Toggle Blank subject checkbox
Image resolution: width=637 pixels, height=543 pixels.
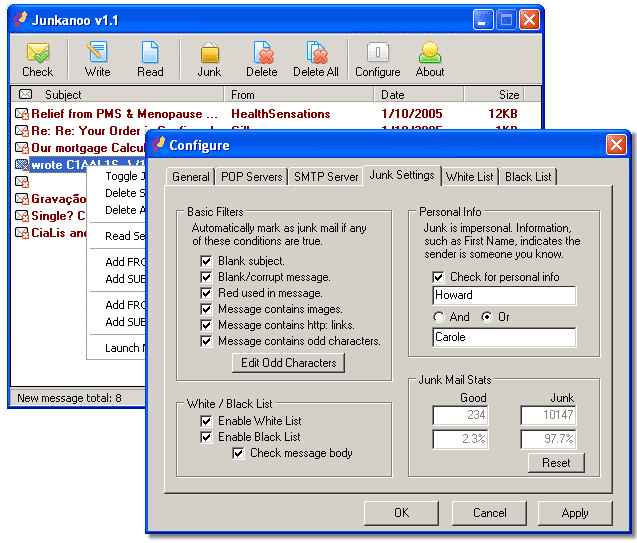pyautogui.click(x=206, y=261)
